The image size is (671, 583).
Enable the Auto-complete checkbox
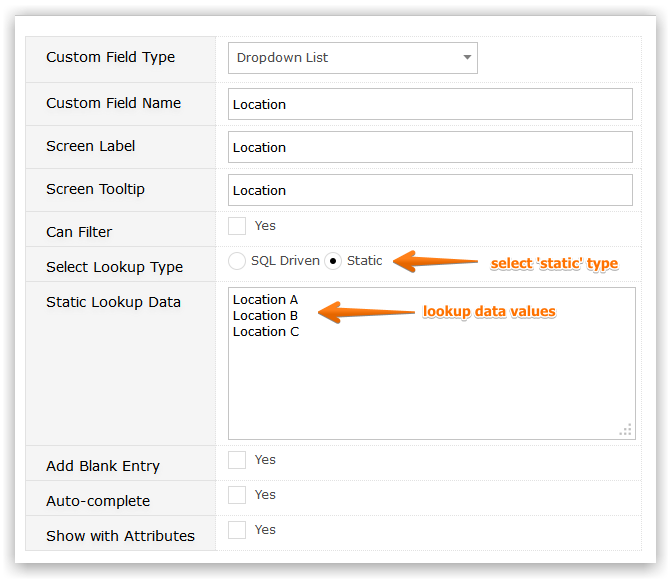coord(237,495)
